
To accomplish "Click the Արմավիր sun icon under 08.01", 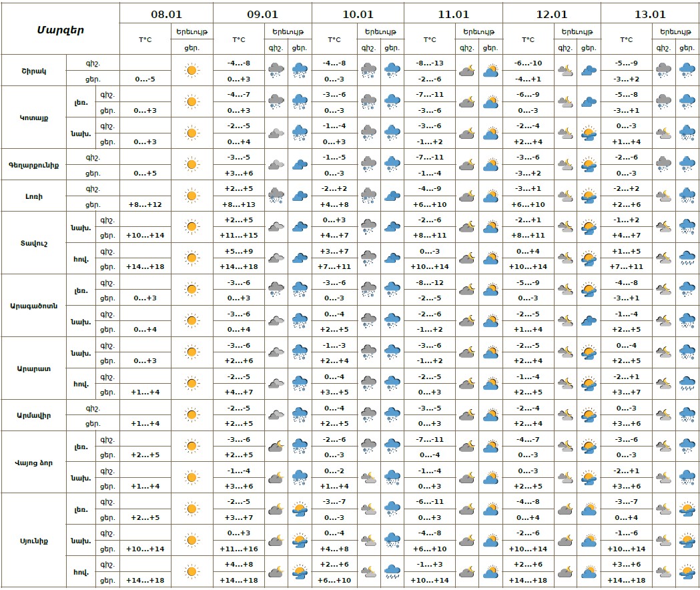I will click(192, 415).
